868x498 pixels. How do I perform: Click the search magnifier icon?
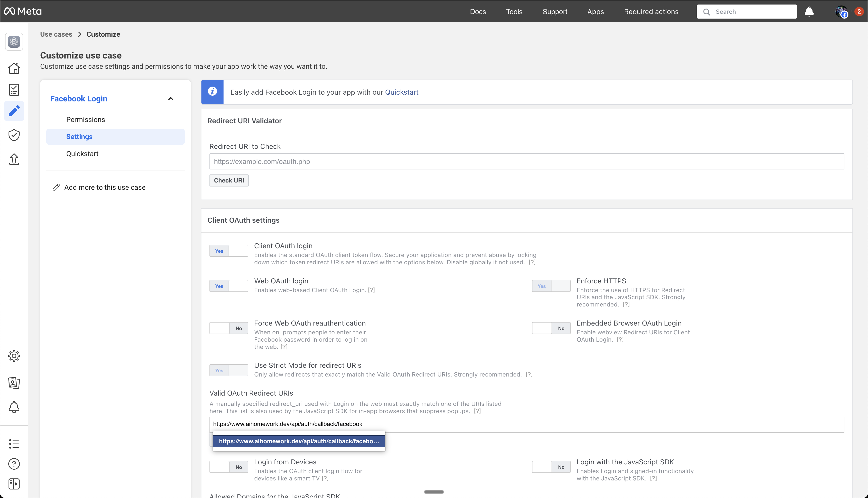coord(707,12)
